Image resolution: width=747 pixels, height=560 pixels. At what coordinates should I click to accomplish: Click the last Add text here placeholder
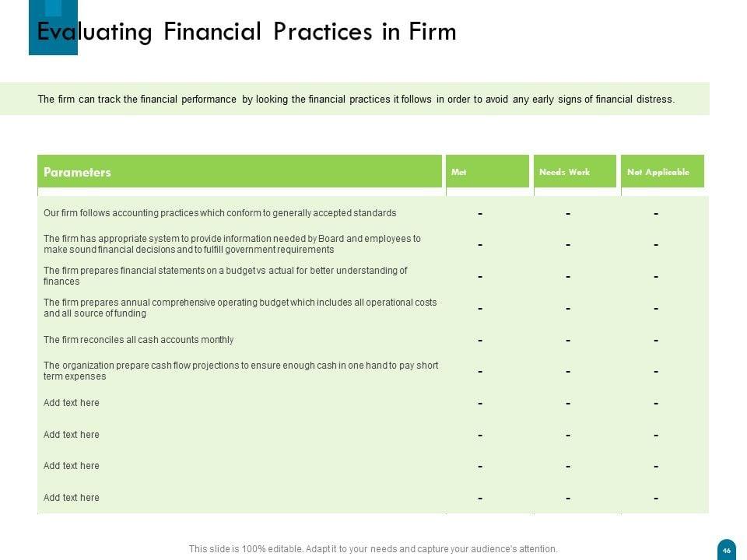tap(72, 498)
